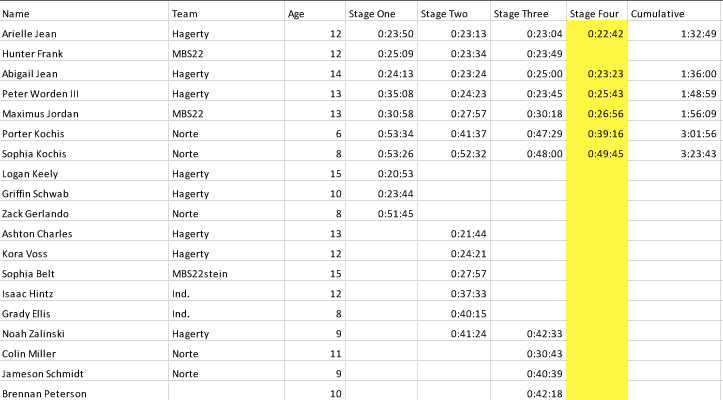Screen dimensions: 723x400
Task: Select Hunter Frank's Stage Three time
Action: tap(544, 54)
